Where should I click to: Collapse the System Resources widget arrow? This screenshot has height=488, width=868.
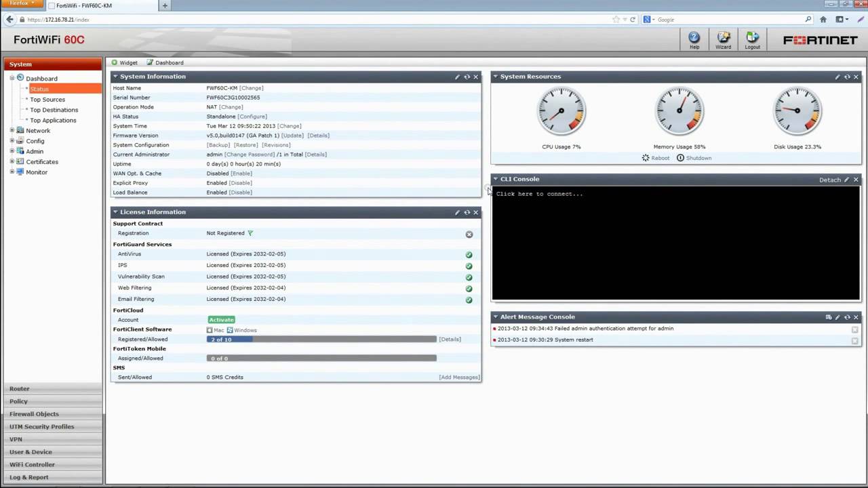[496, 77]
